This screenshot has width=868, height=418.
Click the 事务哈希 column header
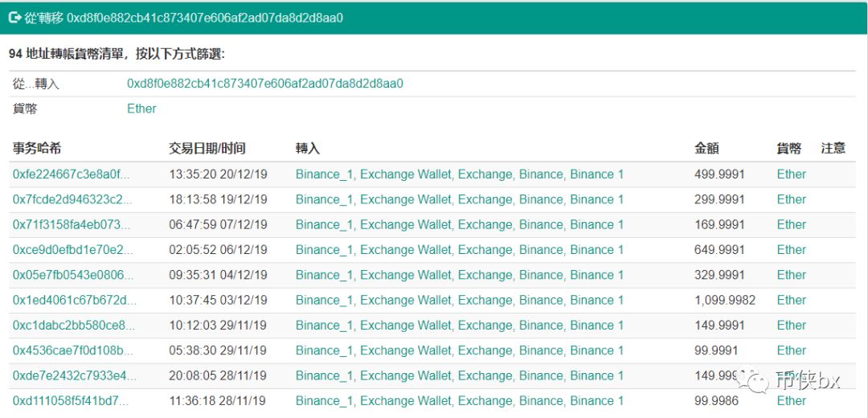(36, 149)
